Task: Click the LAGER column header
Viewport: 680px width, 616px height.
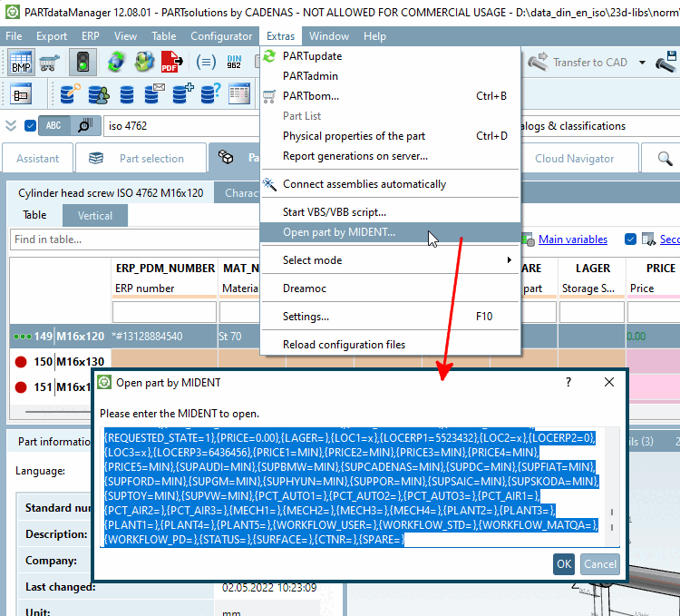Action: (x=592, y=269)
